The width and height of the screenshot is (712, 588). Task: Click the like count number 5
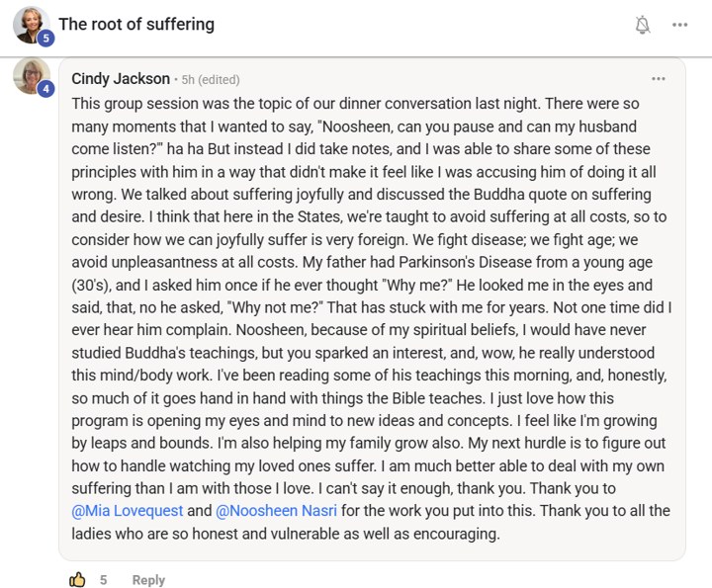pyautogui.click(x=104, y=580)
